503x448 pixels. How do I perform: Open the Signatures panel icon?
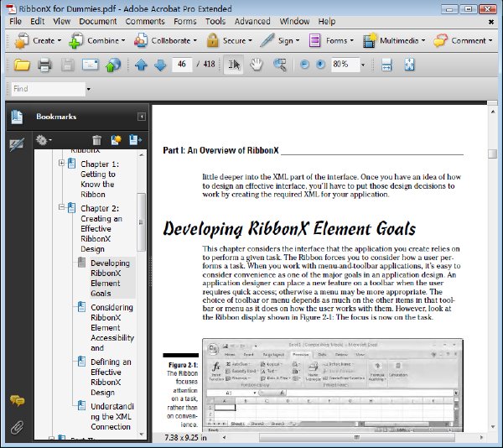tap(17, 145)
